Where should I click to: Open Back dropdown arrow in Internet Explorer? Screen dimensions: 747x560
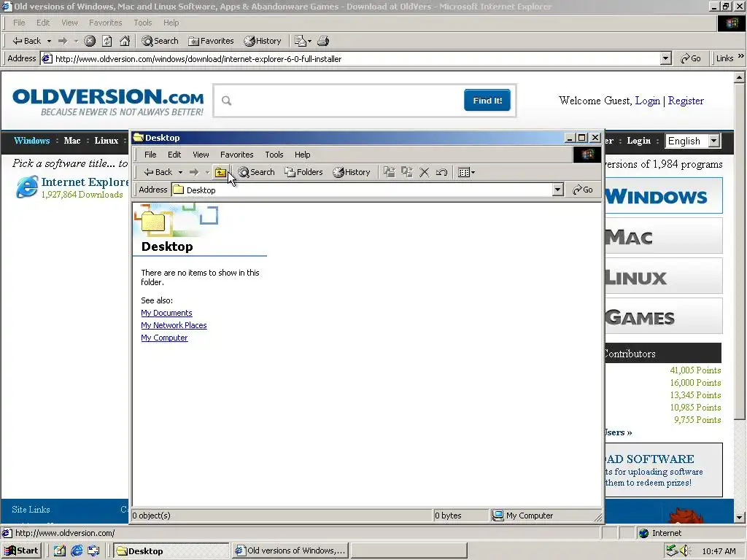49,41
